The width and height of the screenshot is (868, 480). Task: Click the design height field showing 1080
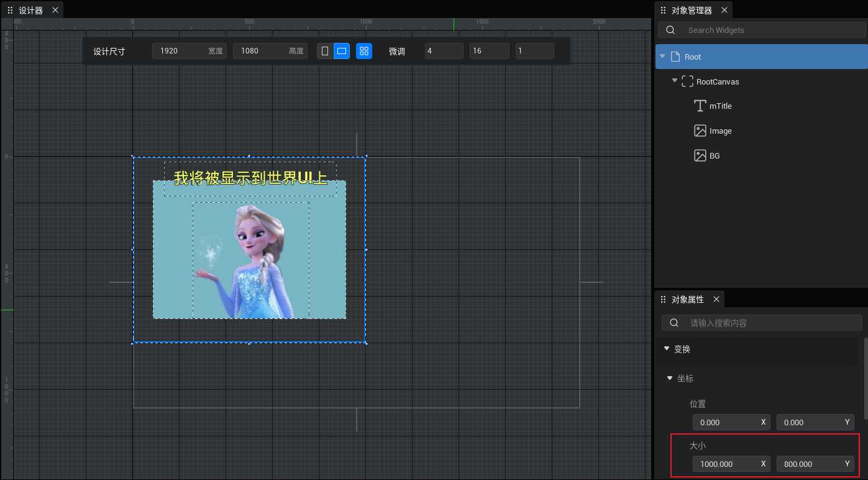click(270, 51)
